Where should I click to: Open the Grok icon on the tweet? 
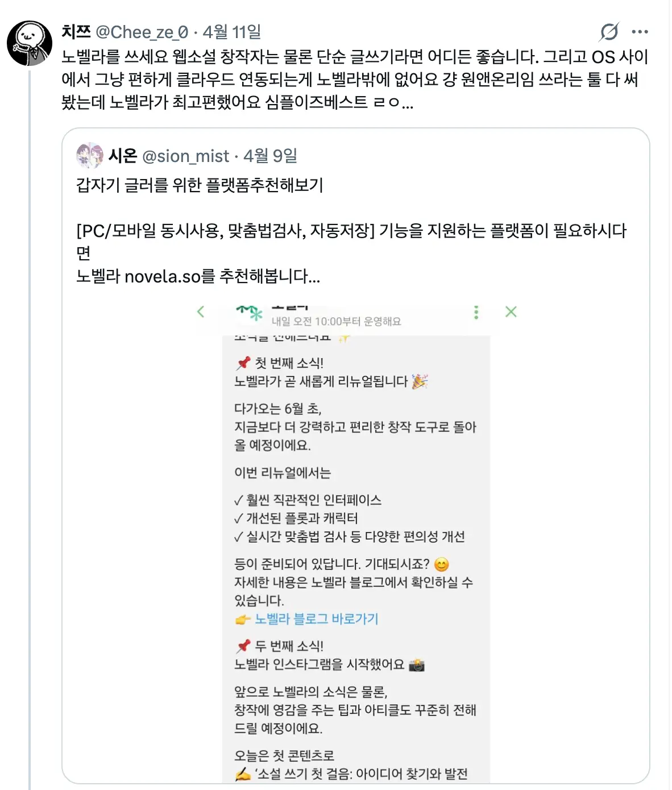[609, 32]
